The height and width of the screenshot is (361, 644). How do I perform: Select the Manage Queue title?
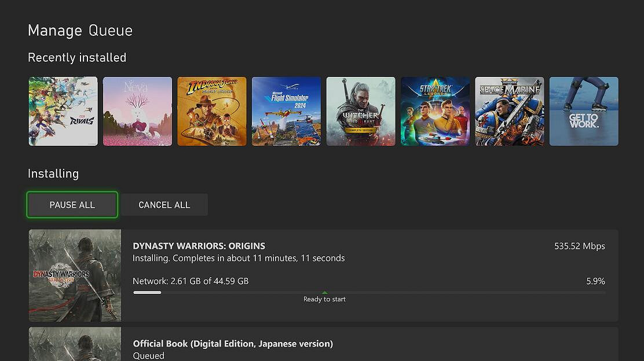[80, 30]
